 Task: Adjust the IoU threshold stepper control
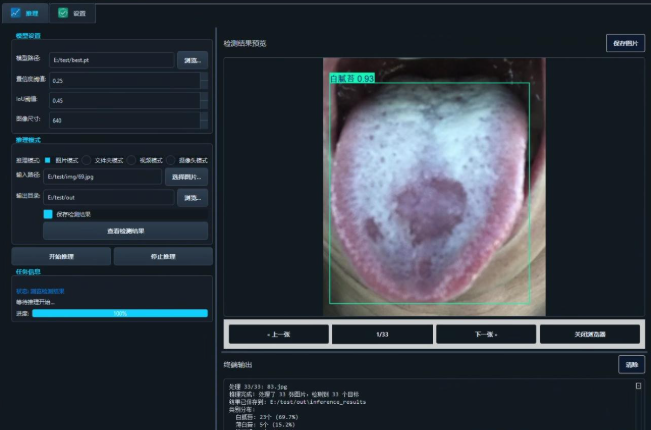click(x=204, y=100)
